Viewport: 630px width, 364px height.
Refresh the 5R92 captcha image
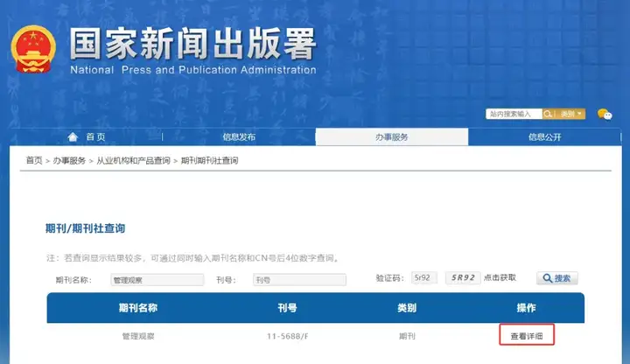tap(463, 278)
